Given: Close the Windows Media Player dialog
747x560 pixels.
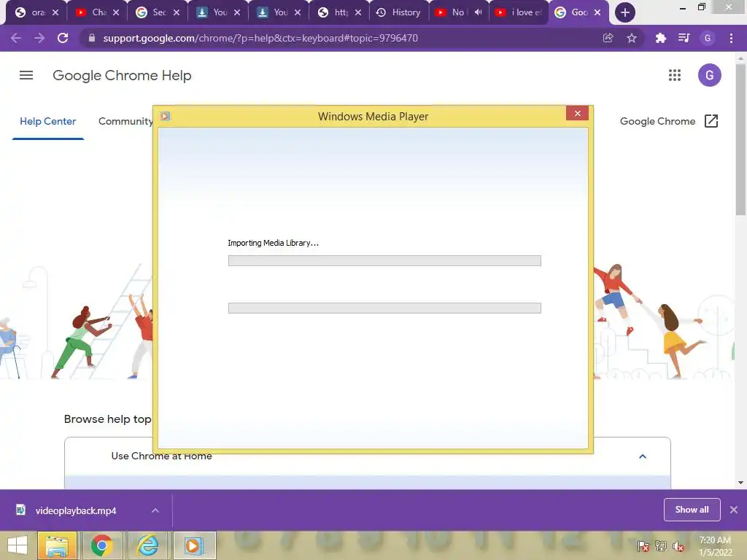Looking at the screenshot, I should pos(577,113).
